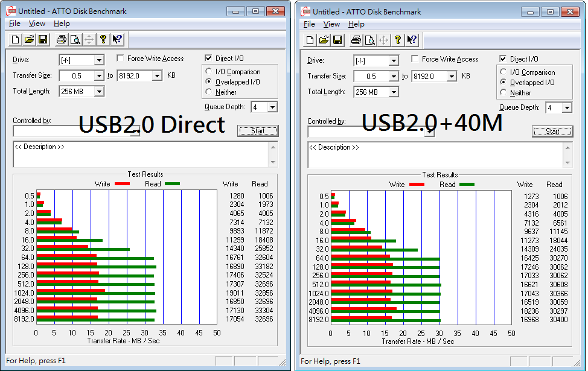Open Total Length 256 MB dropdown, left window

click(x=99, y=92)
